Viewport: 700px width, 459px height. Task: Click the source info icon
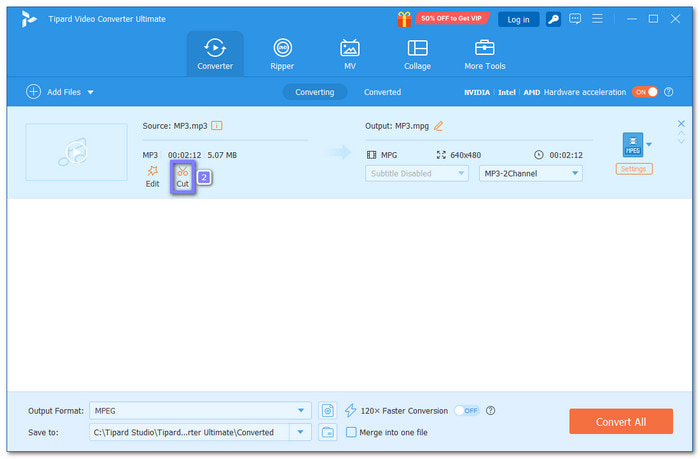pyautogui.click(x=217, y=126)
